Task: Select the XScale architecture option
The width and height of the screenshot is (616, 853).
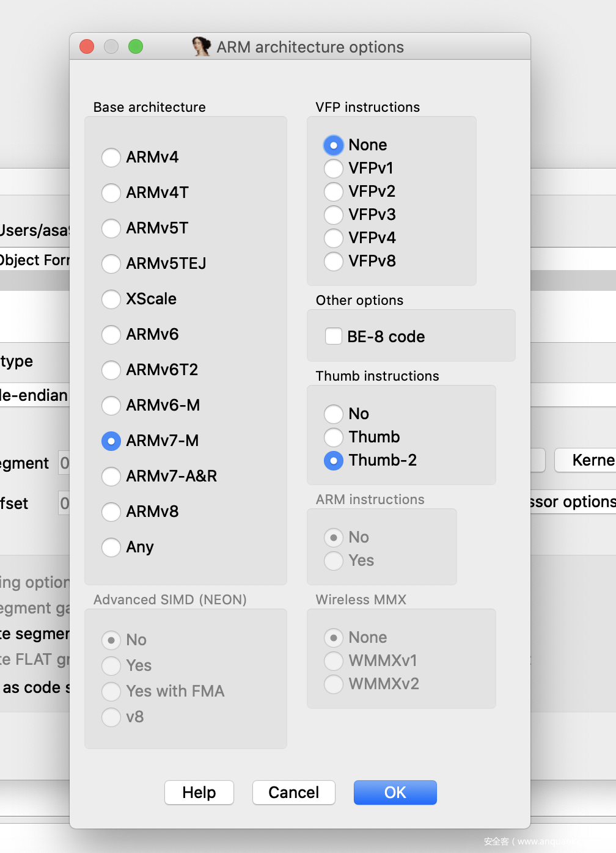Action: click(111, 299)
